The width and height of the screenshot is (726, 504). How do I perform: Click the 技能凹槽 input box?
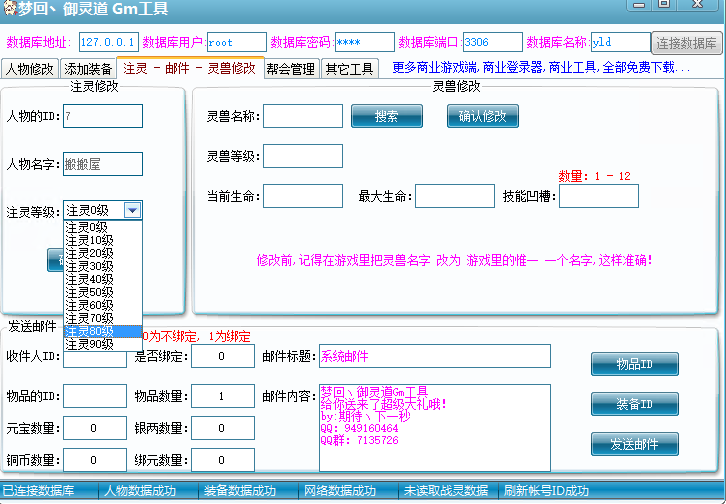tap(598, 196)
